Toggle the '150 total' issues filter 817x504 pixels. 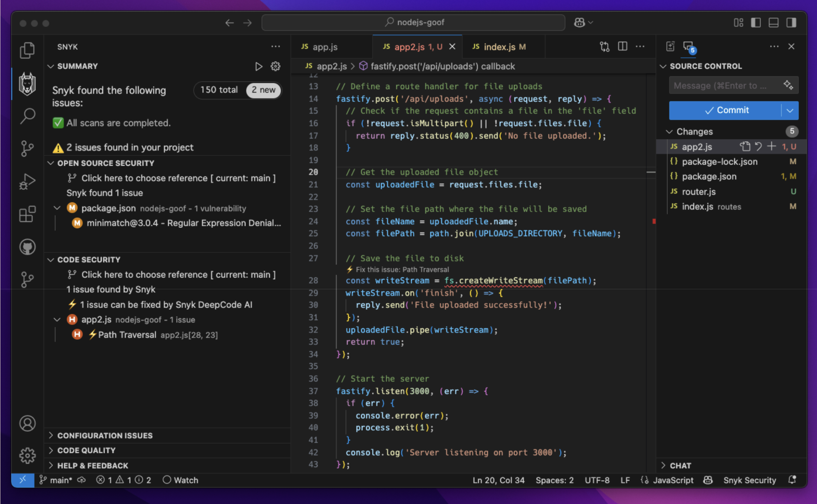[219, 90]
